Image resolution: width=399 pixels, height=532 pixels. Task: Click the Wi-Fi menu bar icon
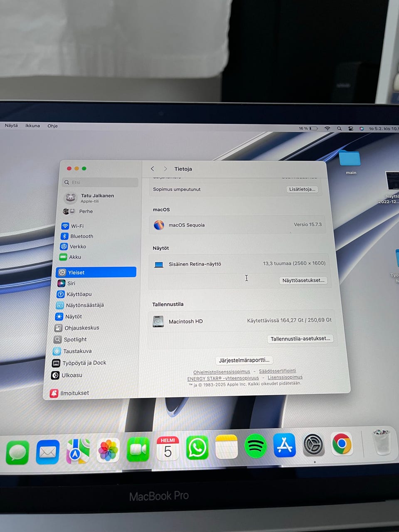click(328, 128)
